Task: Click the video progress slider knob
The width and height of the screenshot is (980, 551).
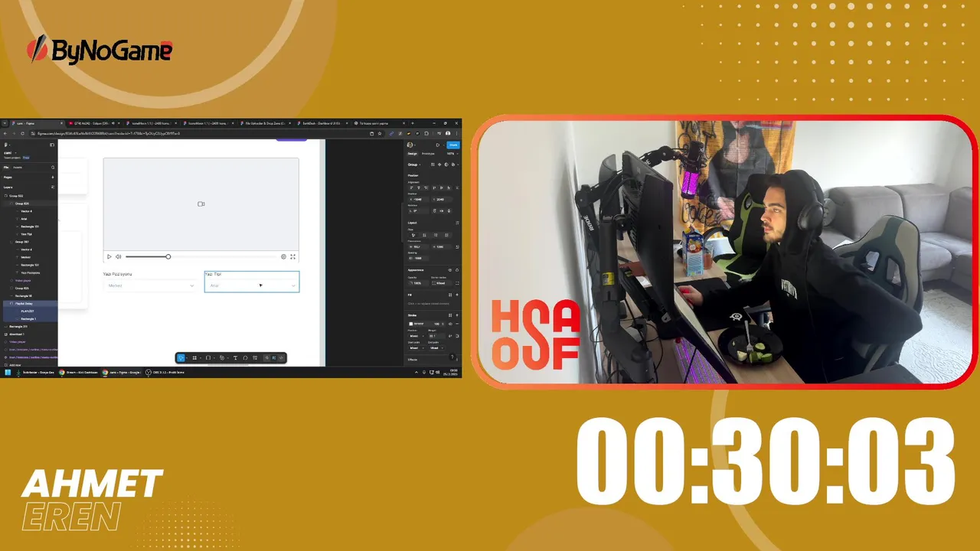Action: (x=168, y=256)
